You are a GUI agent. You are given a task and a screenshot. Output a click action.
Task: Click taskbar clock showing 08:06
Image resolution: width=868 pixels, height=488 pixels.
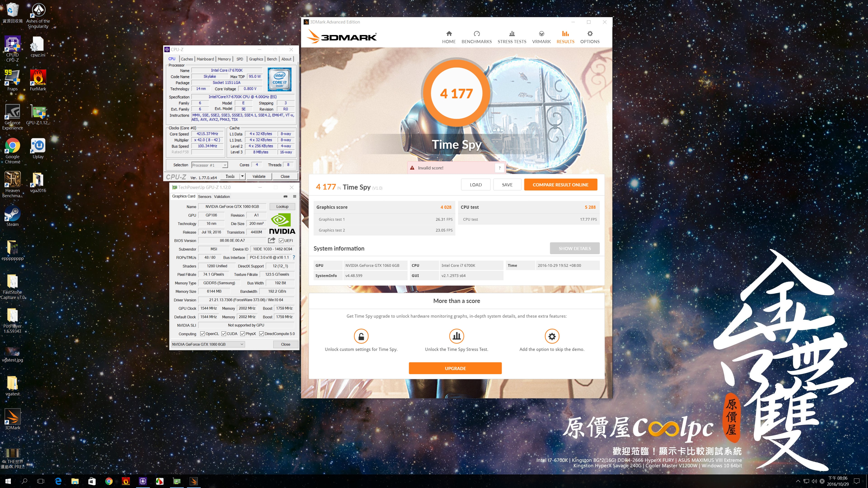coord(838,481)
